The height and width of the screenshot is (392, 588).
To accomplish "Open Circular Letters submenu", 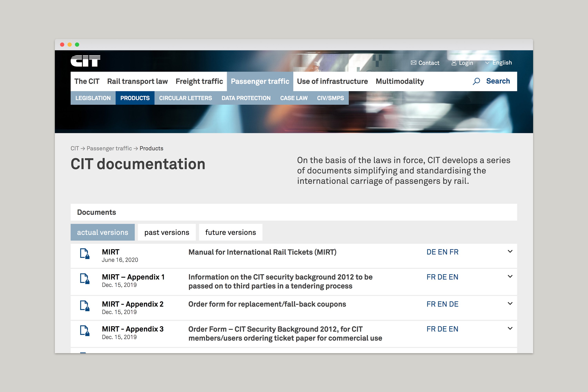I will tap(185, 98).
